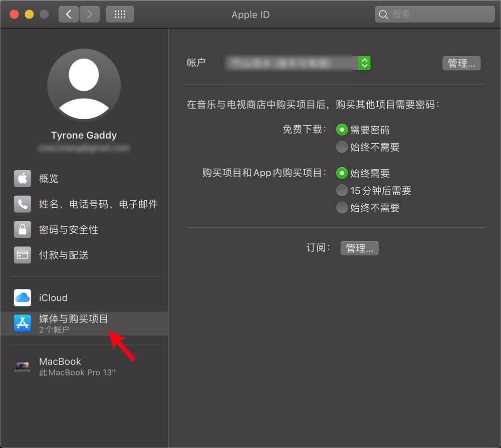
Task: Select 需要密码 for 免费下载
Action: 342,130
